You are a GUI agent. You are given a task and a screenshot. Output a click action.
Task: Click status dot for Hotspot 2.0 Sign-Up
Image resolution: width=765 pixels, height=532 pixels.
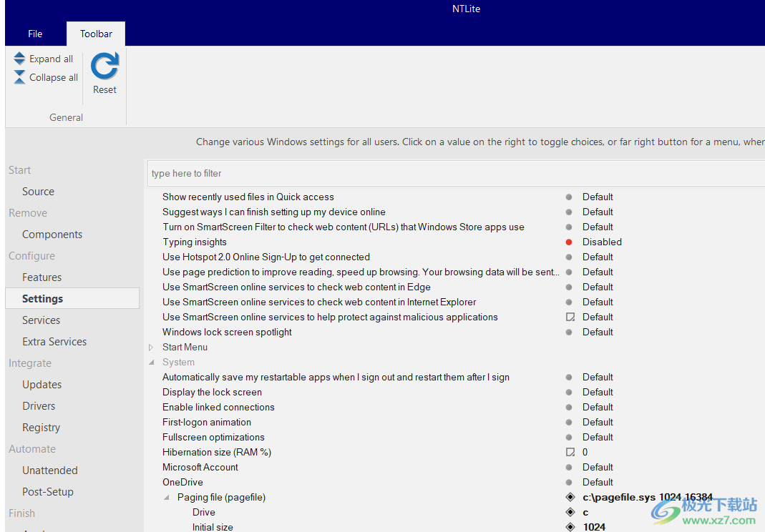click(569, 257)
